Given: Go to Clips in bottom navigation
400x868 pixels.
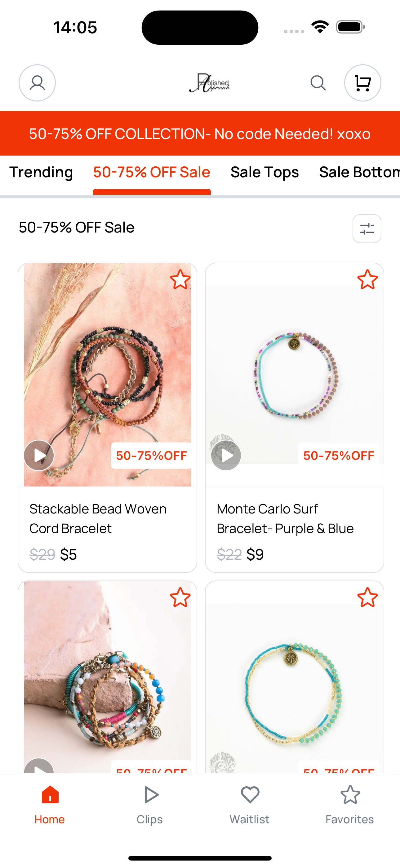Looking at the screenshot, I should (150, 806).
